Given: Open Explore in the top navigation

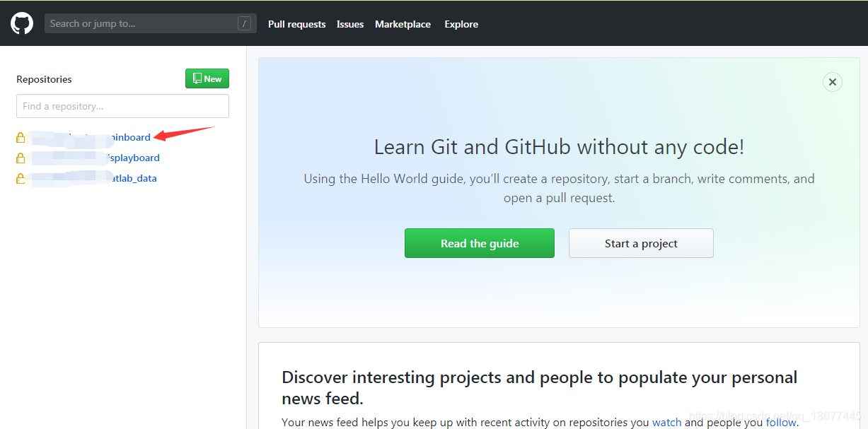Looking at the screenshot, I should coord(461,24).
